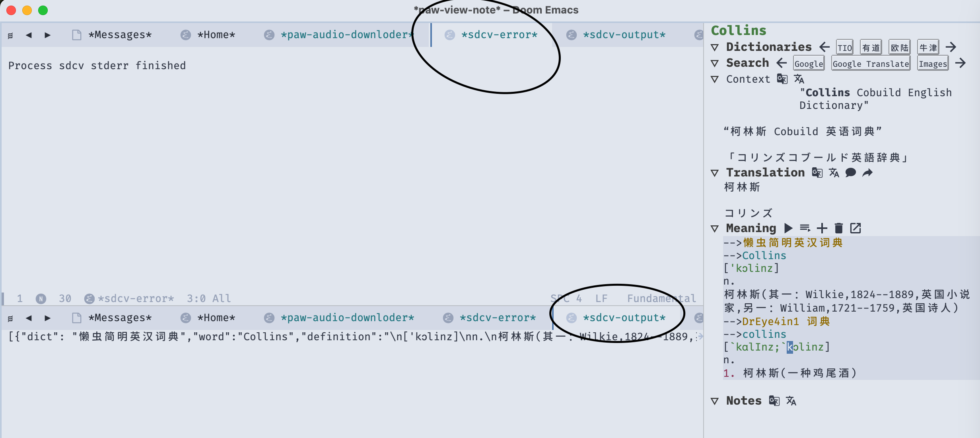This screenshot has width=980, height=438.
Task: Collapse the Translation section
Action: (x=715, y=173)
